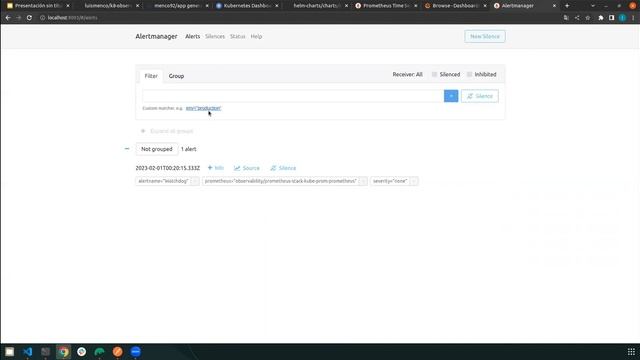Click Expand all groups

click(167, 131)
